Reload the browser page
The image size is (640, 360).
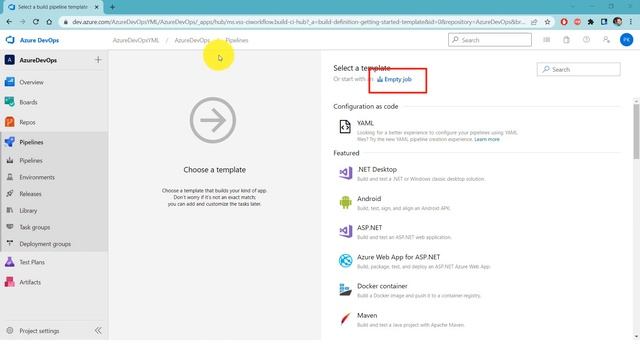[36, 22]
